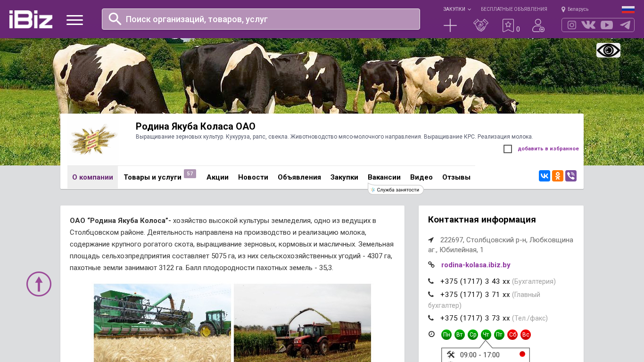Select Saturday (Сб) schedule day
Viewport: 644px width, 362px height.
(x=512, y=335)
